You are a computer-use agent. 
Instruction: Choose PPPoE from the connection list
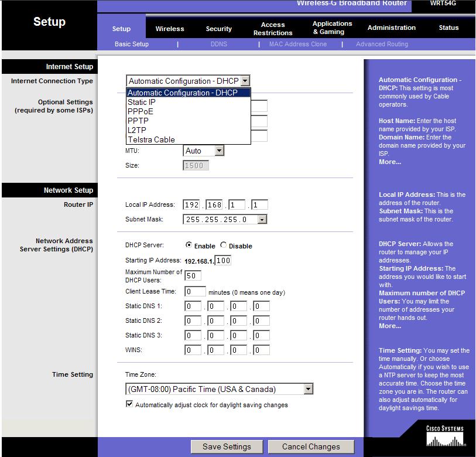(189, 111)
